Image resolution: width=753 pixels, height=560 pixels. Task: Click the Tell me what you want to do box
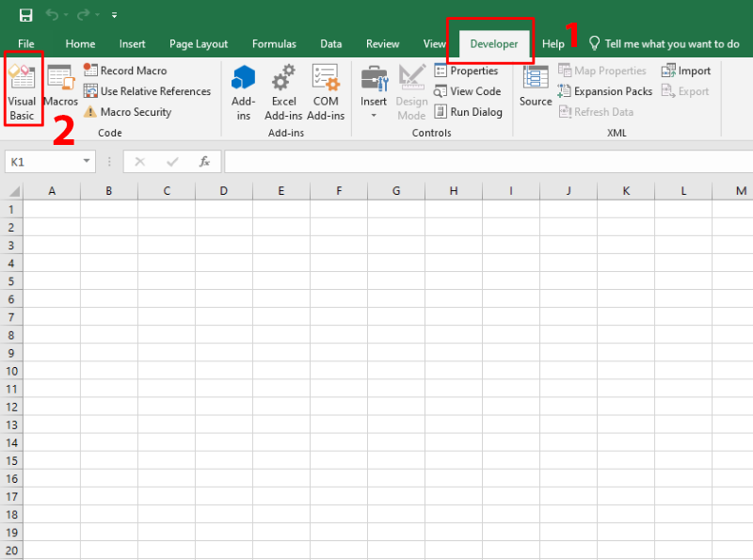[665, 43]
